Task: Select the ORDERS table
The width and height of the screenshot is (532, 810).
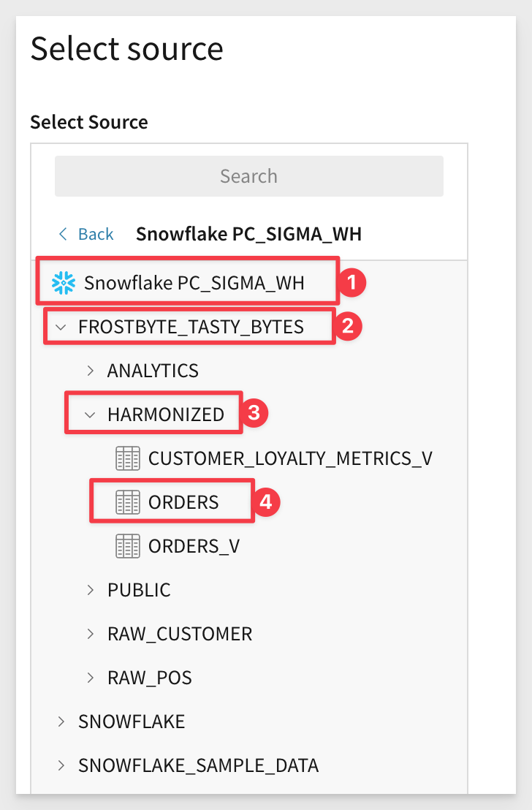Action: pyautogui.click(x=183, y=502)
